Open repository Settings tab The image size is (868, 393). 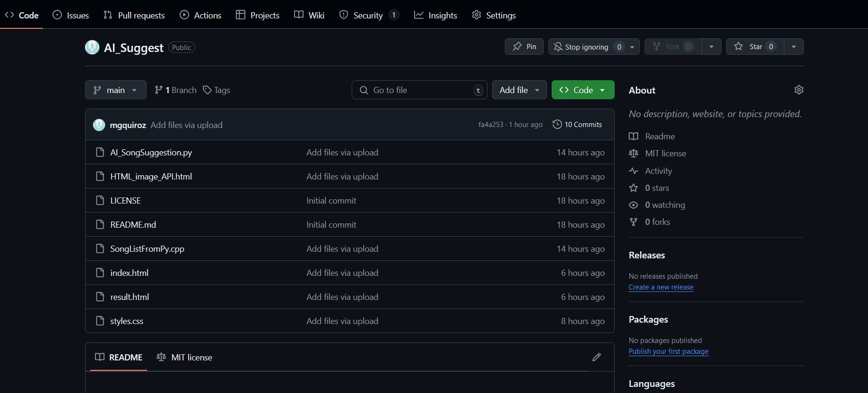[x=494, y=15]
